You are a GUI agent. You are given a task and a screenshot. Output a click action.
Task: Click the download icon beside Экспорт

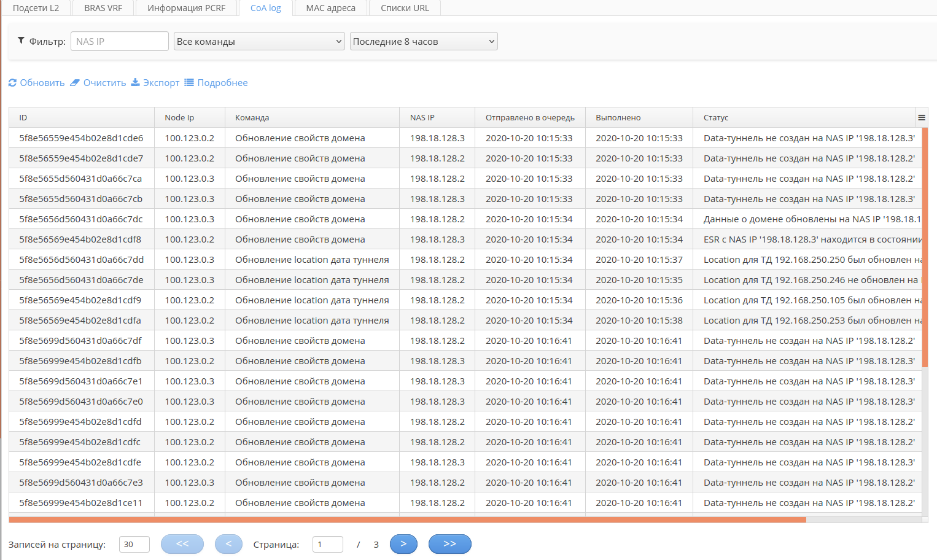tap(136, 83)
